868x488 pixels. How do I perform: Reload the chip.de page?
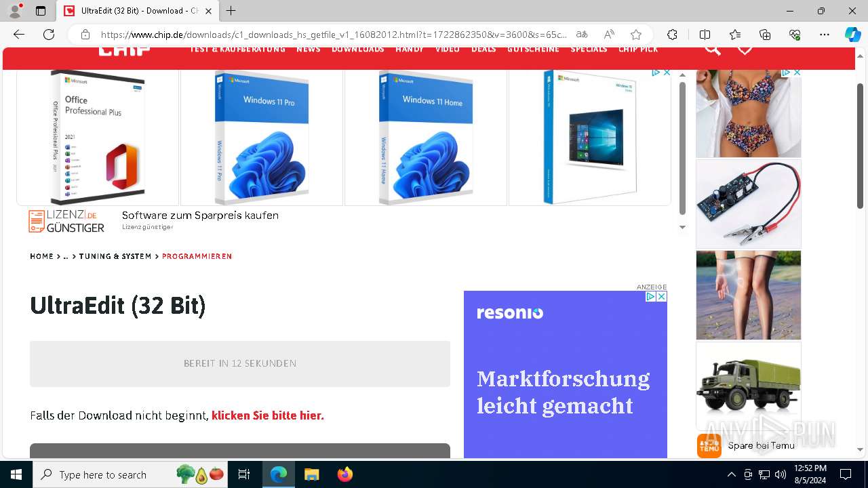pos(49,35)
